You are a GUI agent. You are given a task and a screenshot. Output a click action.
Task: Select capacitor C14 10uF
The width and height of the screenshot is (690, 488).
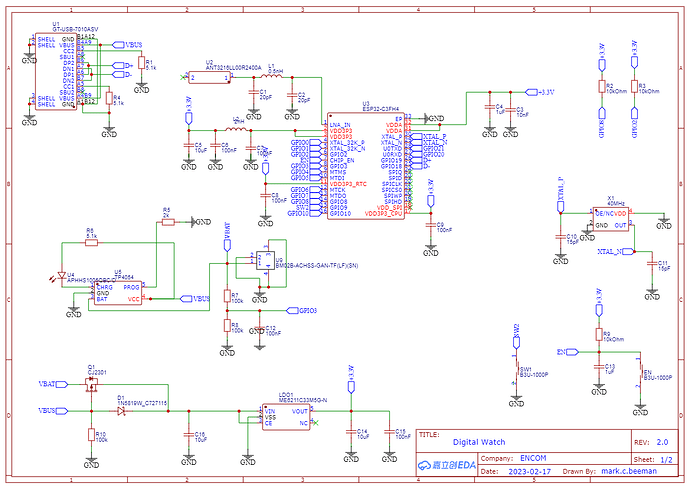point(351,432)
